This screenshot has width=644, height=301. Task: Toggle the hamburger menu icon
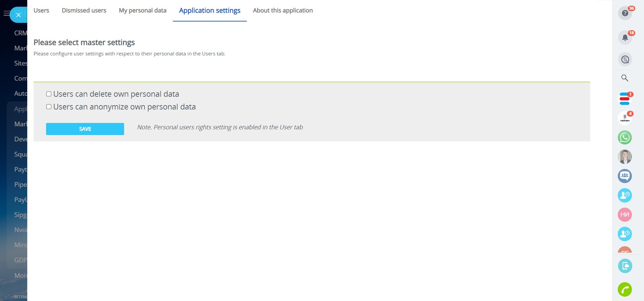tap(6, 13)
